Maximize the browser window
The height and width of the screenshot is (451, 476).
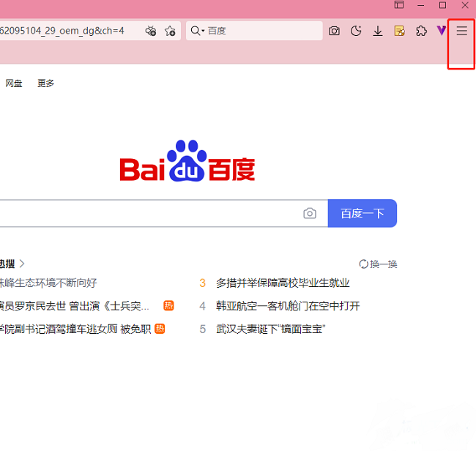tap(442, 5)
